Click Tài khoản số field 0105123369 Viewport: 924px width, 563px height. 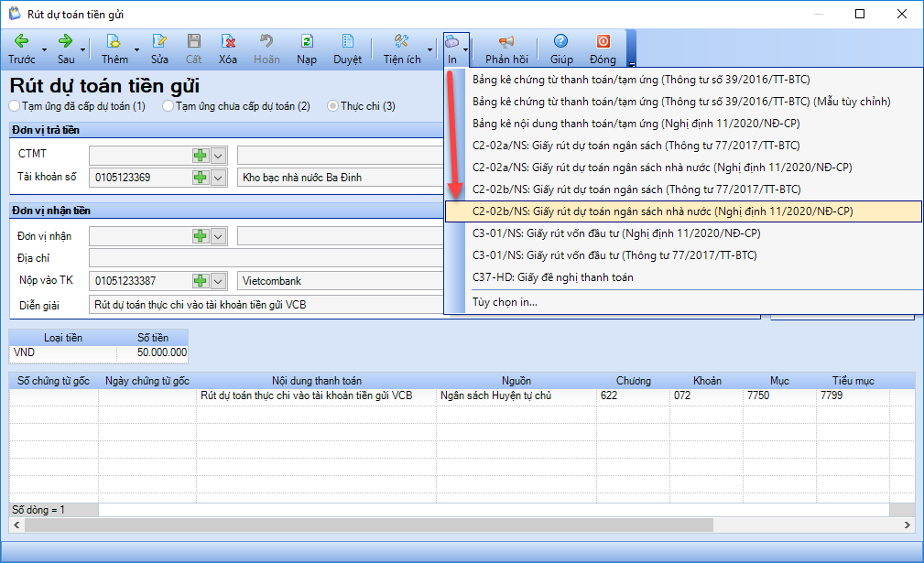(140, 178)
